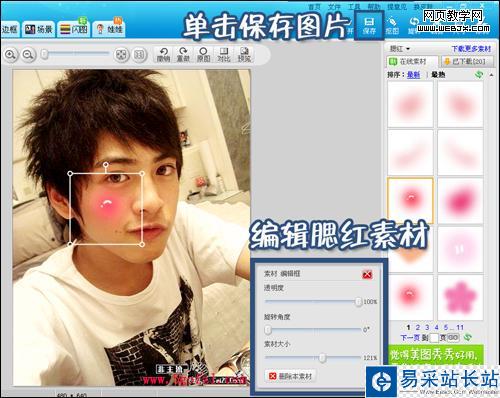Go to page 2 of materials

(x=418, y=327)
